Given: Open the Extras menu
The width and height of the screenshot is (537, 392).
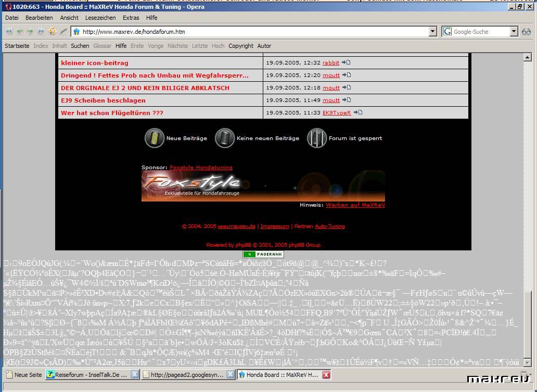Looking at the screenshot, I should click(131, 18).
